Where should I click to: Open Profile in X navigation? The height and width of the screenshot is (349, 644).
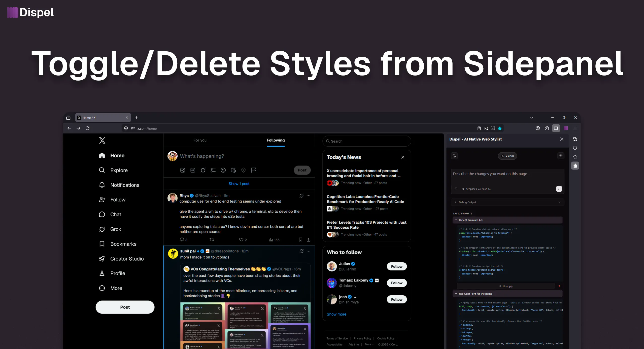(112, 273)
